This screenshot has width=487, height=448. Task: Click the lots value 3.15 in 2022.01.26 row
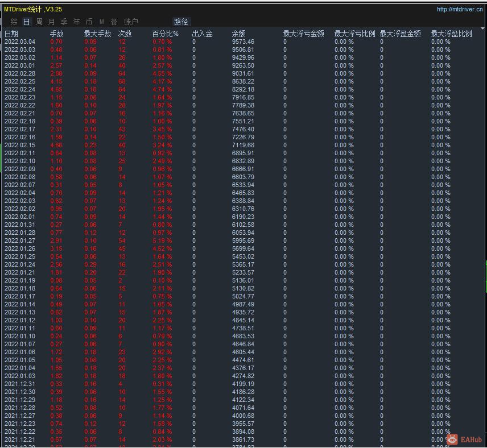56,248
